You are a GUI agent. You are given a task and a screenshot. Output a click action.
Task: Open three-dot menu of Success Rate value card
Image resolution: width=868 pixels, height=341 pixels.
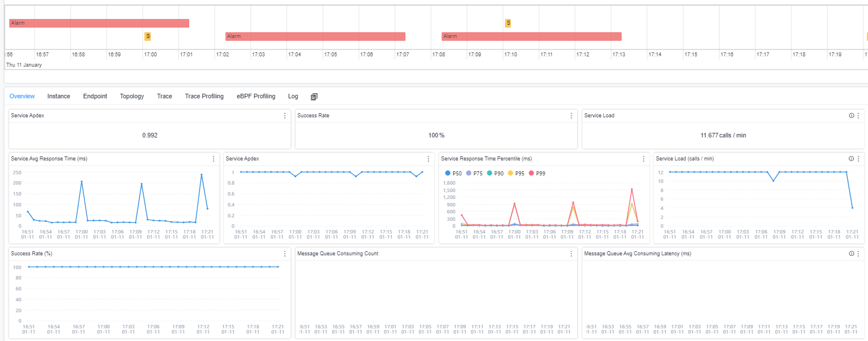571,116
